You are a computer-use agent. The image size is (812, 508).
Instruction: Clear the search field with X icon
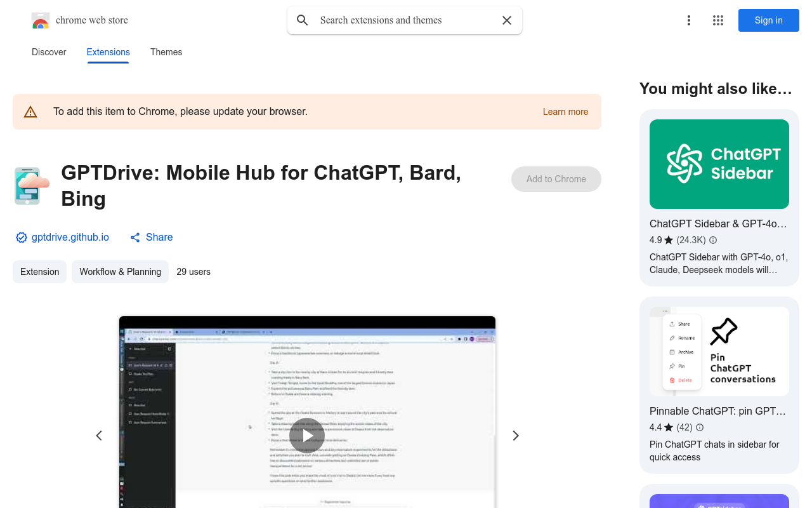(x=507, y=20)
